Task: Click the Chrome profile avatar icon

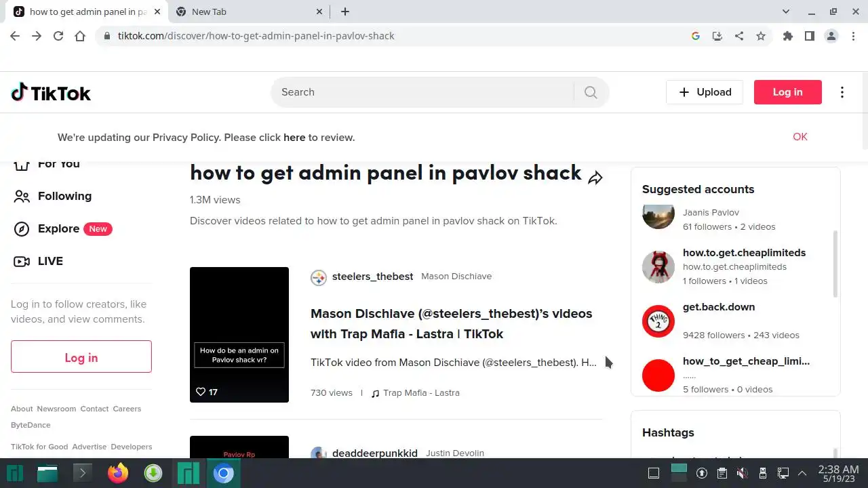Action: tap(831, 36)
